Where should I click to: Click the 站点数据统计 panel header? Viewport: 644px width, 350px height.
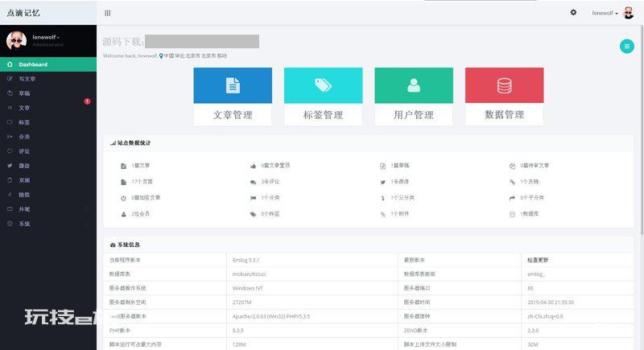[x=369, y=142]
